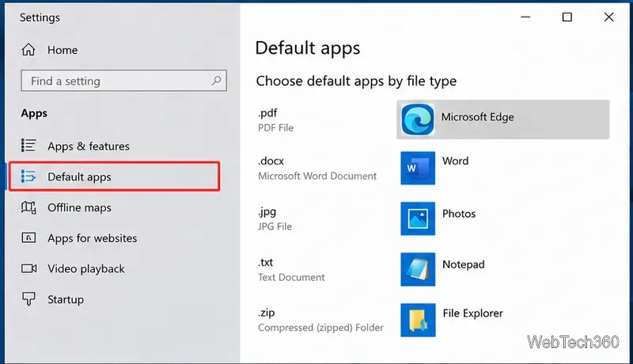Click the Apps section heading
Screen dimensions: 633x364
(34, 113)
